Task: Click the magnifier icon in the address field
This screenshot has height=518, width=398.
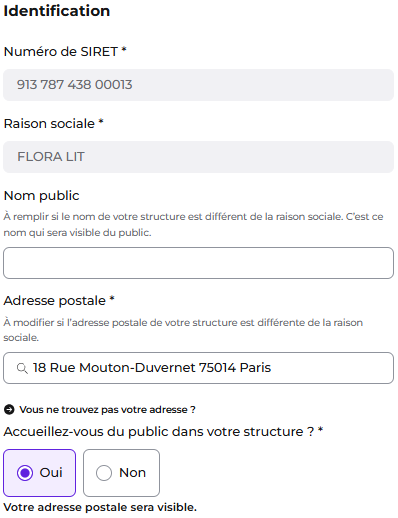Action: [x=22, y=368]
